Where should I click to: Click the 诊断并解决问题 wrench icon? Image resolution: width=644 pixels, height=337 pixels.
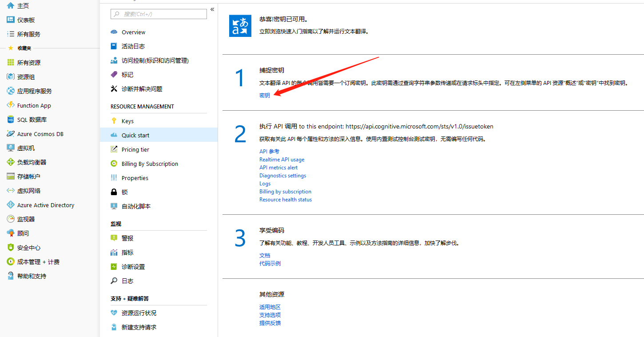pyautogui.click(x=114, y=89)
